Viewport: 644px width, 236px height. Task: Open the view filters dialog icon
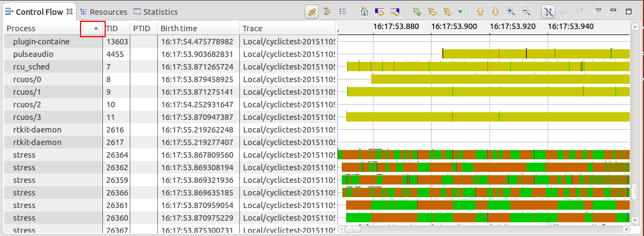click(x=327, y=11)
